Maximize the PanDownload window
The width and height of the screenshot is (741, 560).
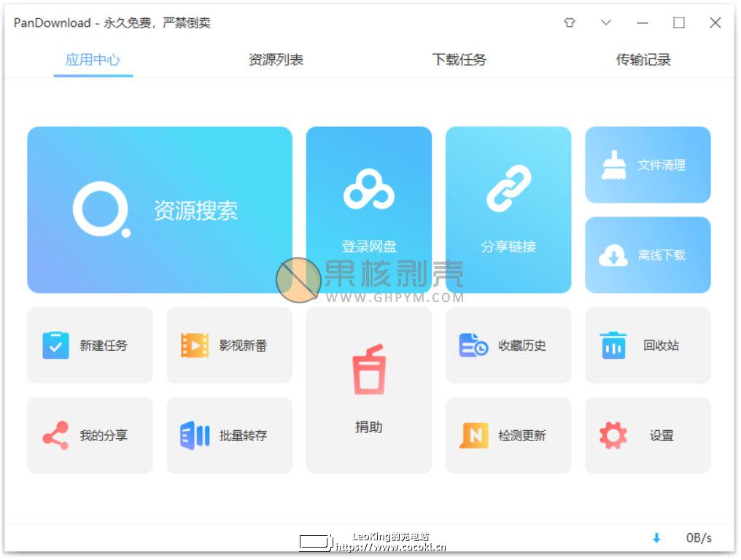click(x=679, y=23)
